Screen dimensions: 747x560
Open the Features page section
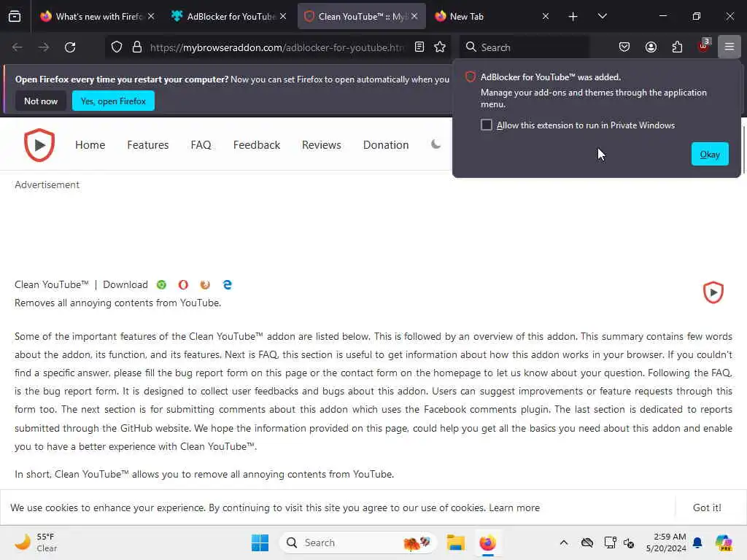147,145
